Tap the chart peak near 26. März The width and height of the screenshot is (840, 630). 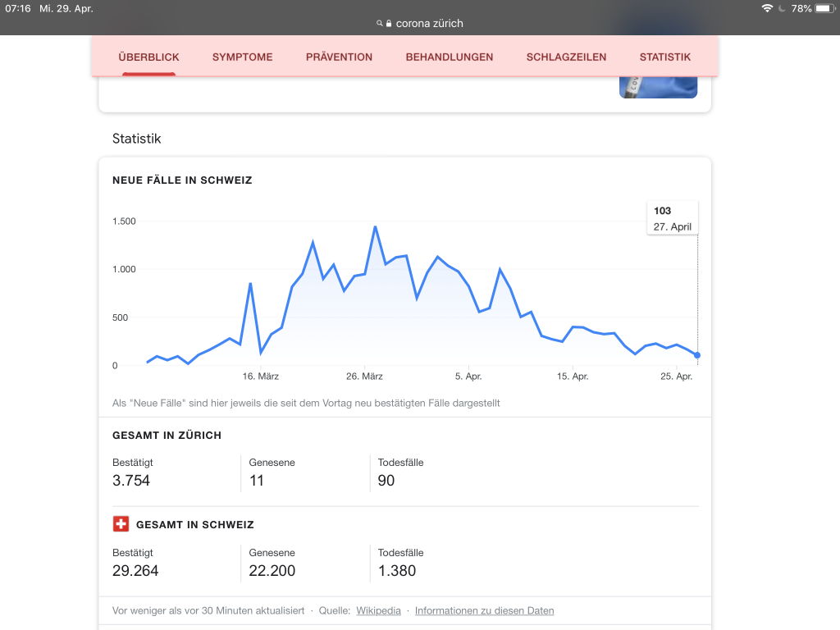(375, 227)
